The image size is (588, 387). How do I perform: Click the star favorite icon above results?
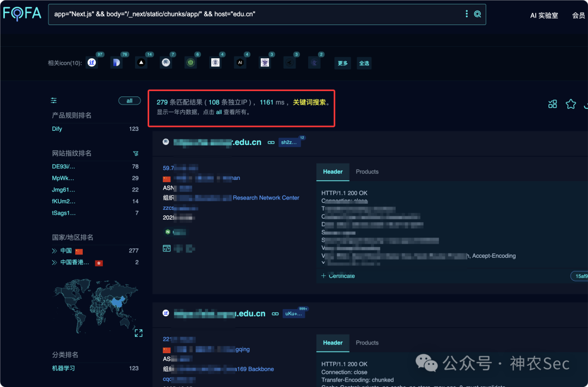pyautogui.click(x=571, y=104)
